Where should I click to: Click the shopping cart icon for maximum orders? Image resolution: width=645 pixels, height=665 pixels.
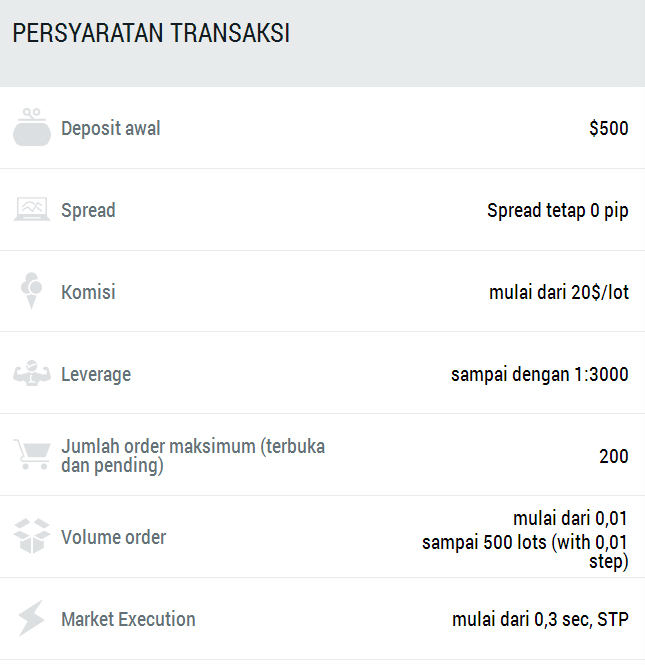32,454
